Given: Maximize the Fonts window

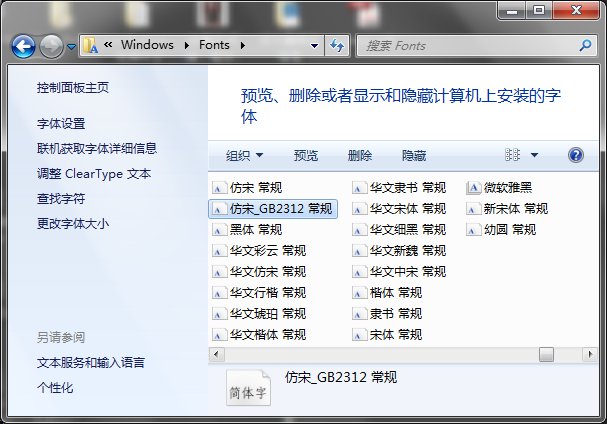Looking at the screenshot, I should [539, 10].
